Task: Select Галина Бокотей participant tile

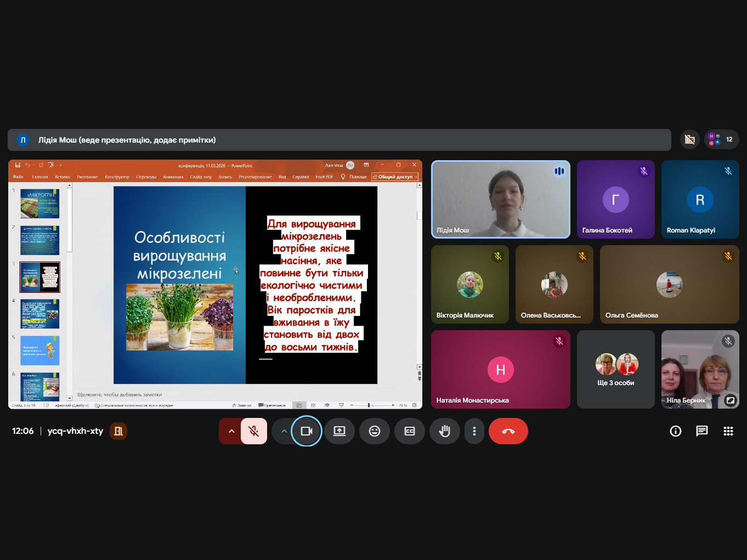Action: 616,199
